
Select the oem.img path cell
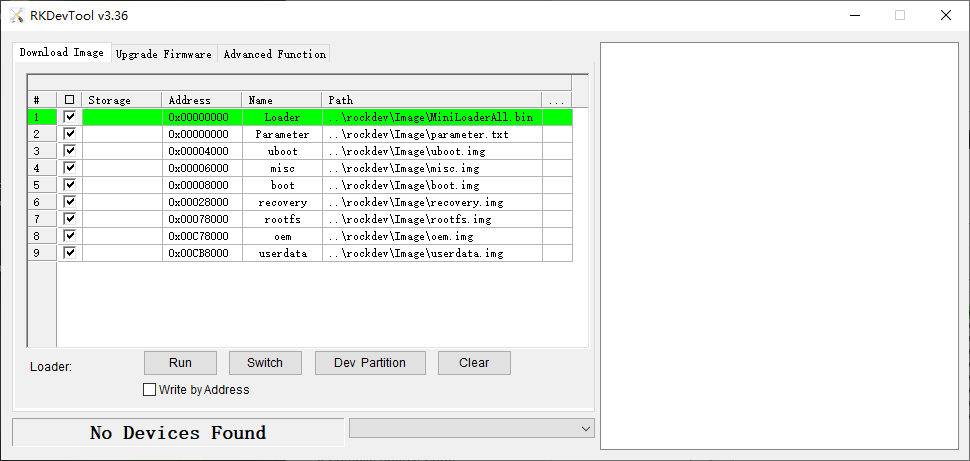tap(432, 236)
